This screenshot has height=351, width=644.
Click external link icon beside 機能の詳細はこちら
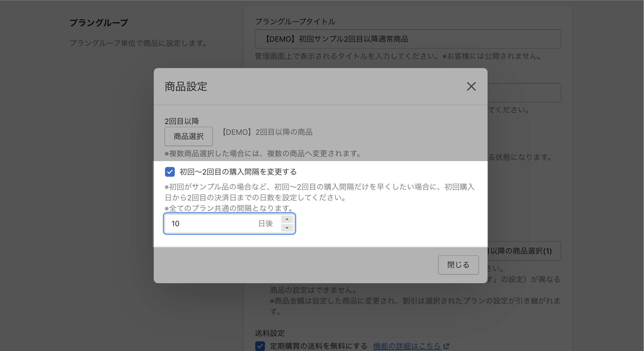tap(446, 346)
